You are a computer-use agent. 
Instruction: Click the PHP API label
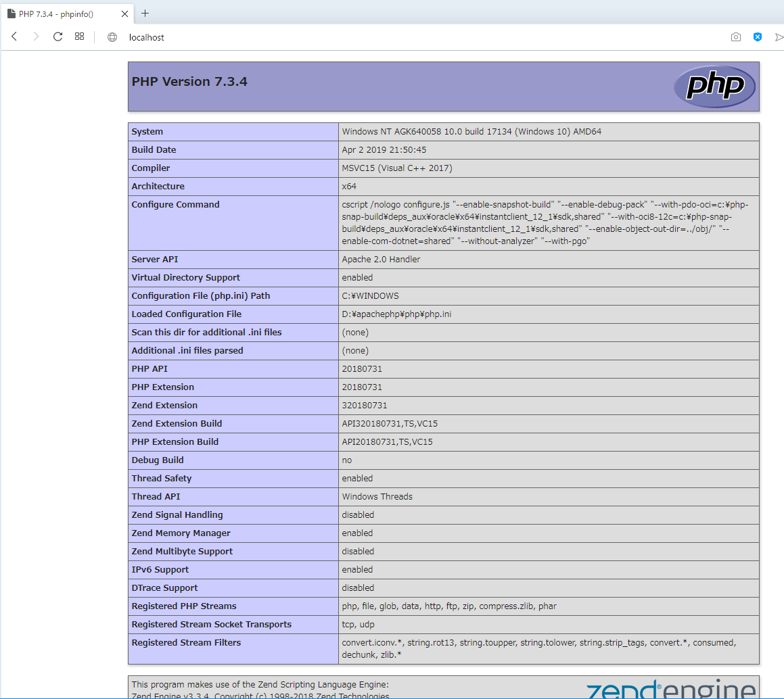pos(149,368)
